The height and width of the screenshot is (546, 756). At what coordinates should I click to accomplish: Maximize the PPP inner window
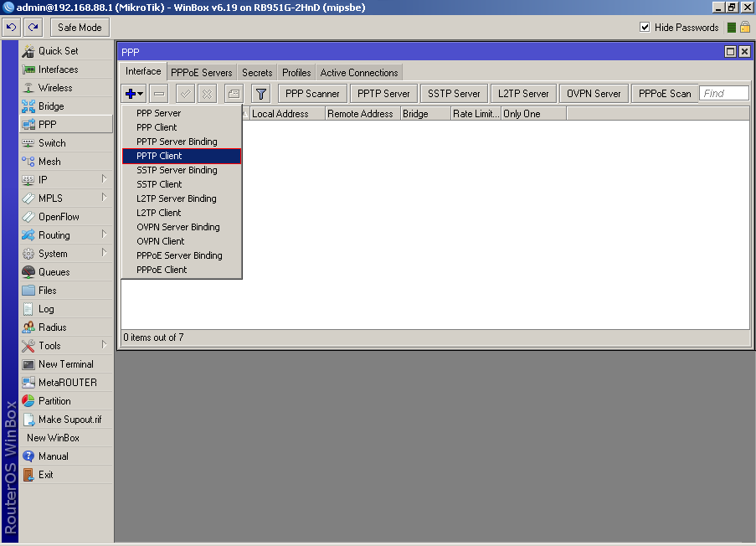tap(730, 52)
